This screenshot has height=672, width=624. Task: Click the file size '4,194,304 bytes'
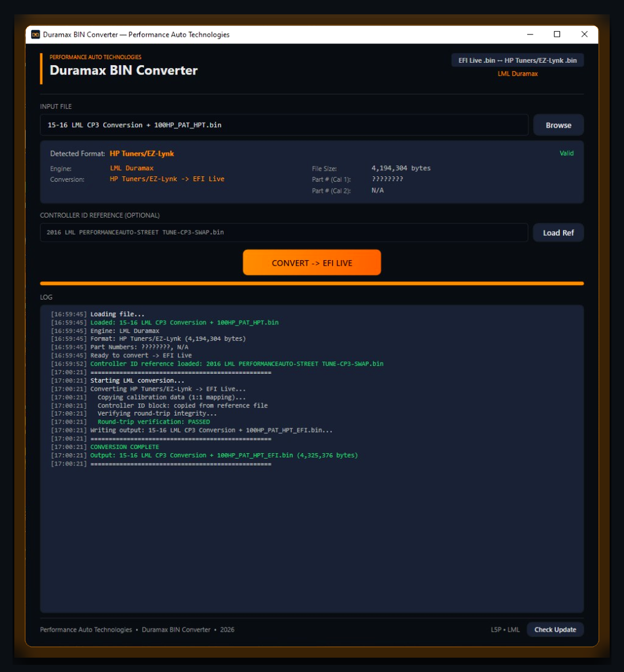[x=401, y=168]
